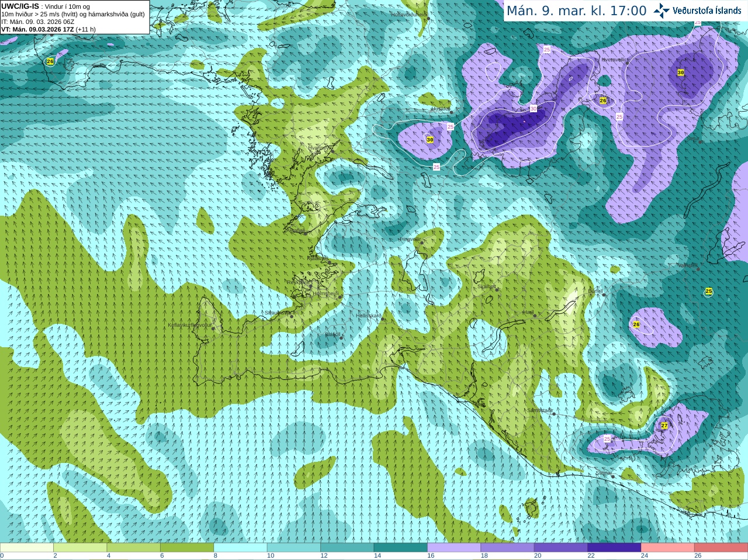Click the Keflavíkurflugvöllur station label
This screenshot has width=748, height=560.
point(190,325)
